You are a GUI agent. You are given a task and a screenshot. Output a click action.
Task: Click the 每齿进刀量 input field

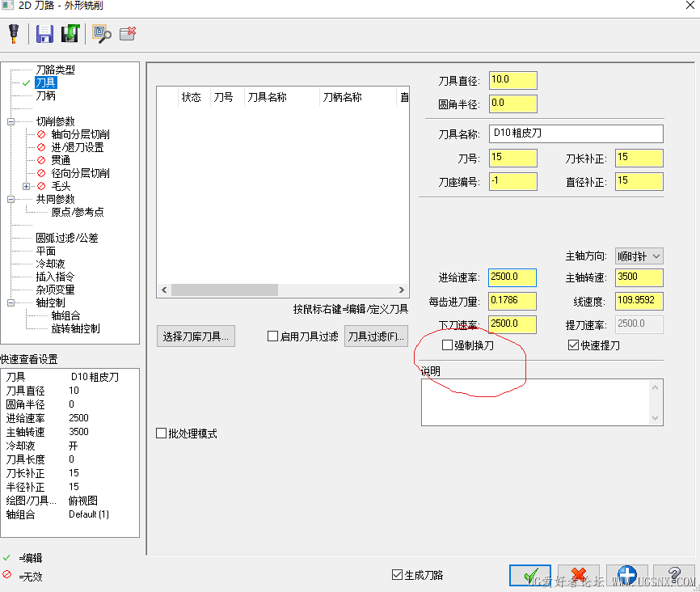(512, 301)
